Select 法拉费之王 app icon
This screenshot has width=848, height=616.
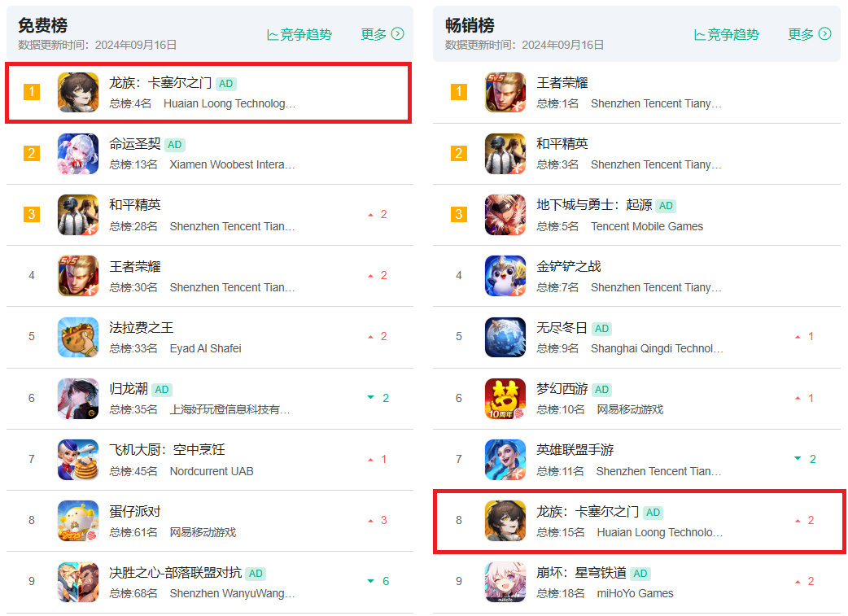(78, 337)
